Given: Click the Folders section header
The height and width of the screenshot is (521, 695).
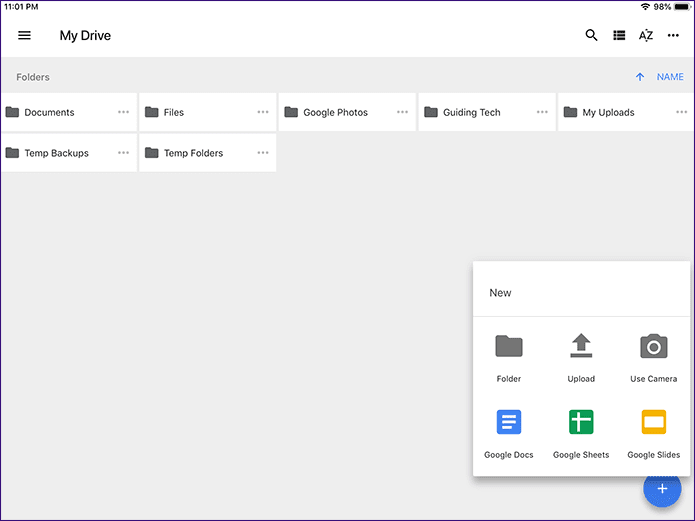Looking at the screenshot, I should (x=33, y=77).
